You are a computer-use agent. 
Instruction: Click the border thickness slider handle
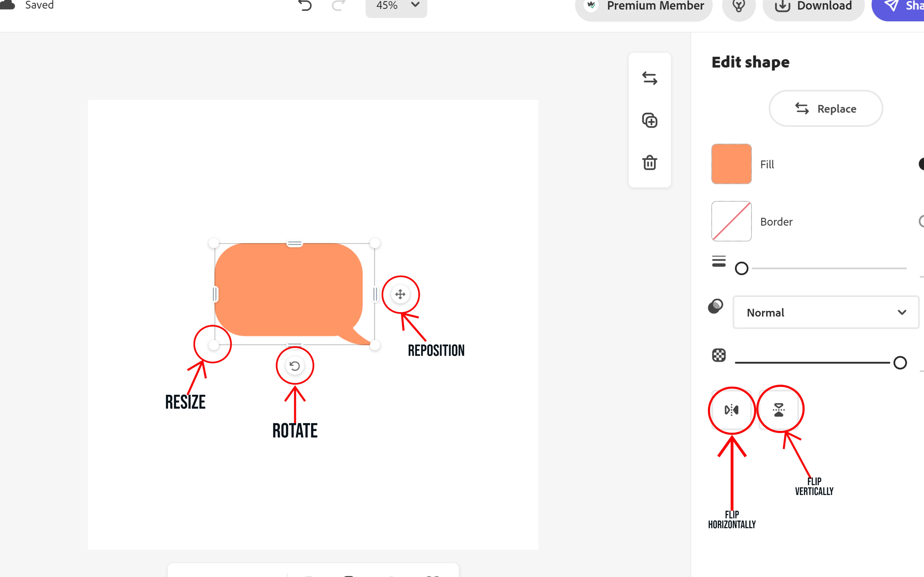coord(742,269)
